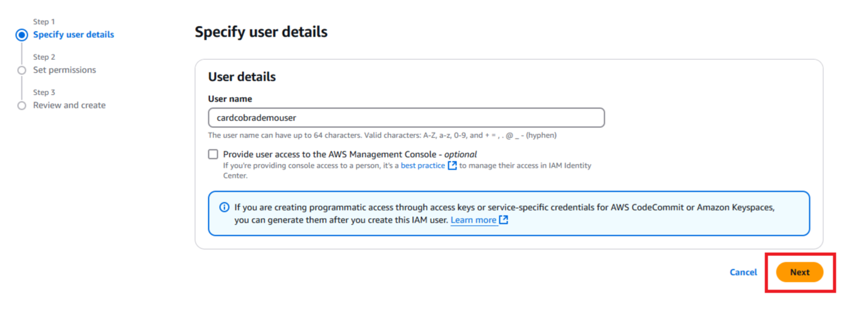Follow the 'Learn more' link
This screenshot has height=326, width=868.
coord(473,220)
